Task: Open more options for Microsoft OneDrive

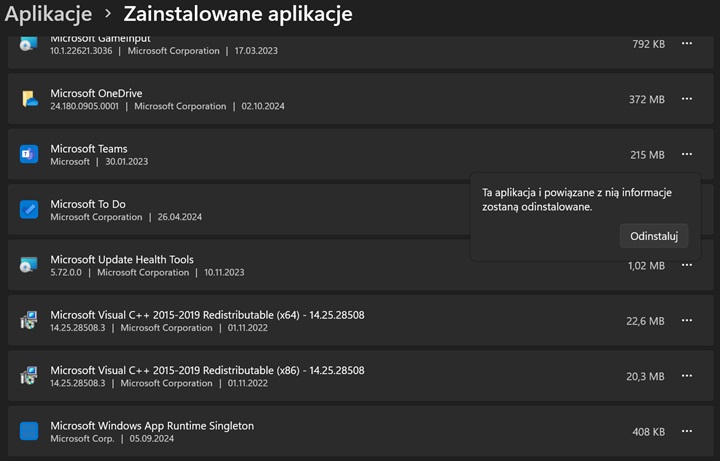Action: pos(687,99)
